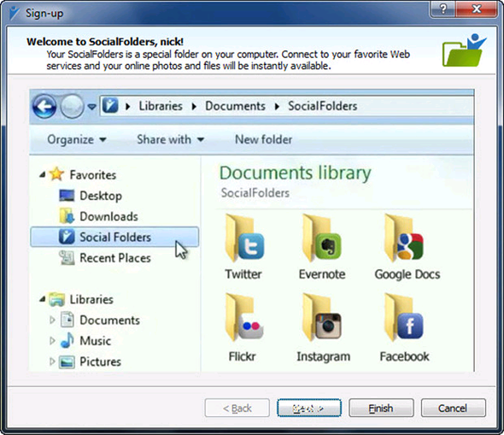Click the Facebook folder label
The height and width of the screenshot is (435, 504).
tap(404, 356)
